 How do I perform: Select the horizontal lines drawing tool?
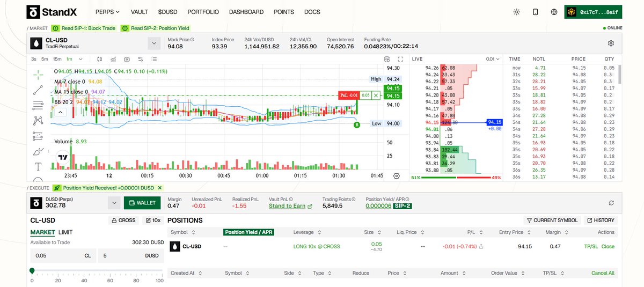point(38,105)
